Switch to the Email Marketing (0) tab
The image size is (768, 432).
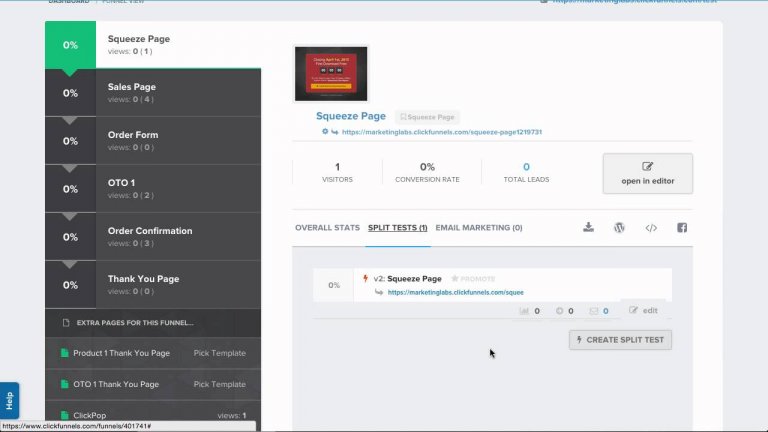pos(479,228)
